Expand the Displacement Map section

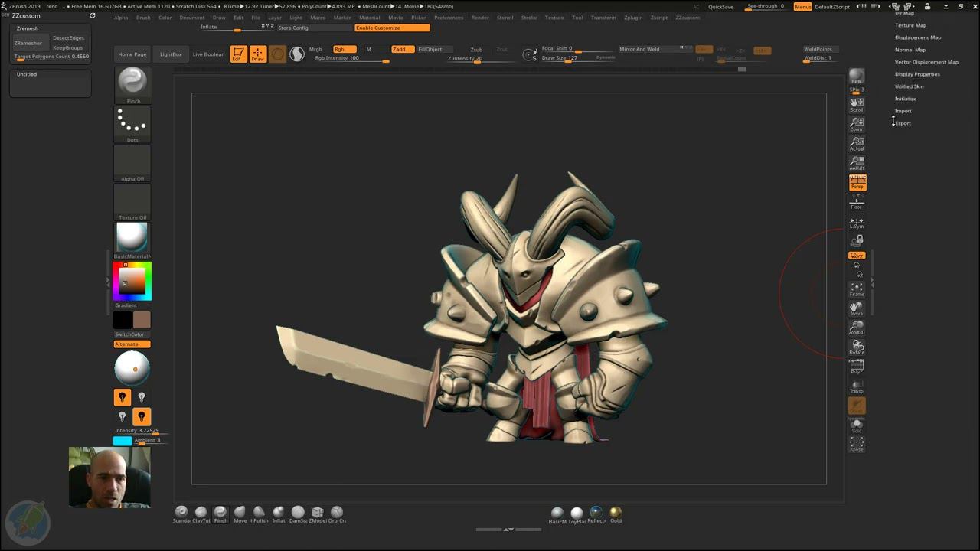(917, 37)
